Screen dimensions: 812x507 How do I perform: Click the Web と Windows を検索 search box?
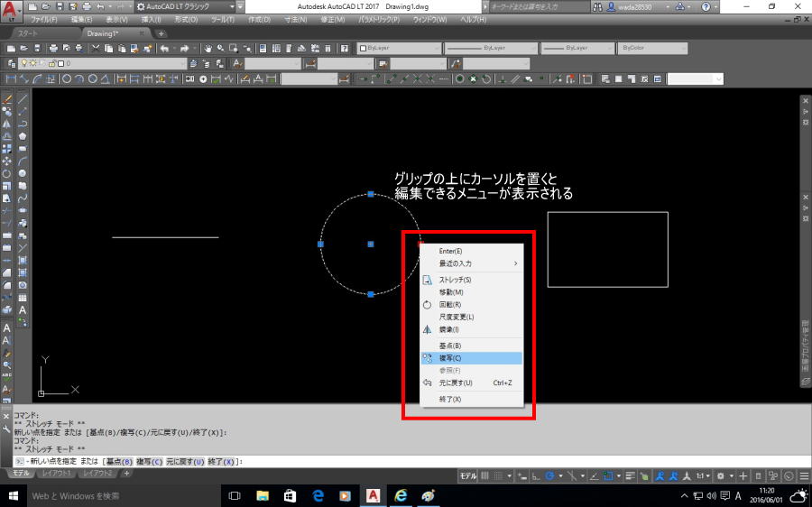[124, 495]
